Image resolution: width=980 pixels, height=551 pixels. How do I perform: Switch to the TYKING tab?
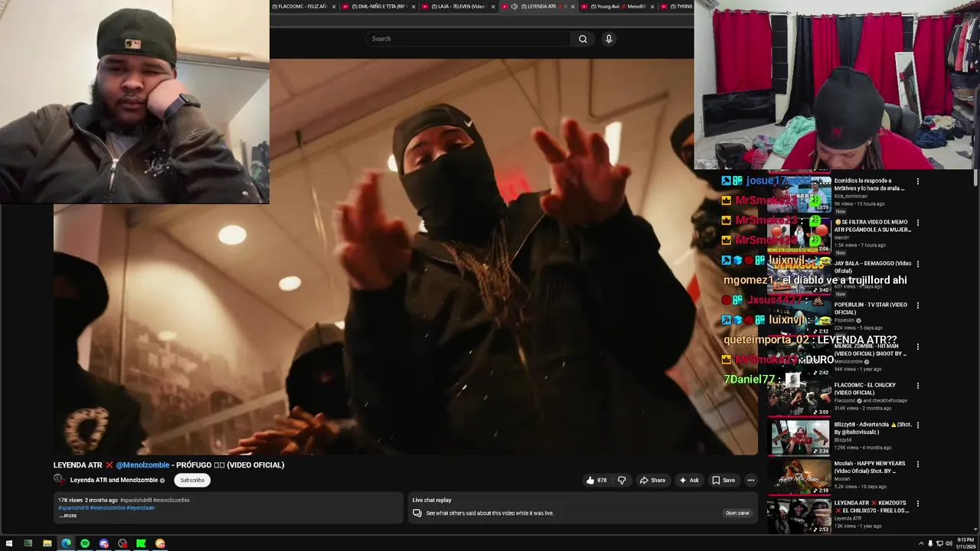coord(678,6)
